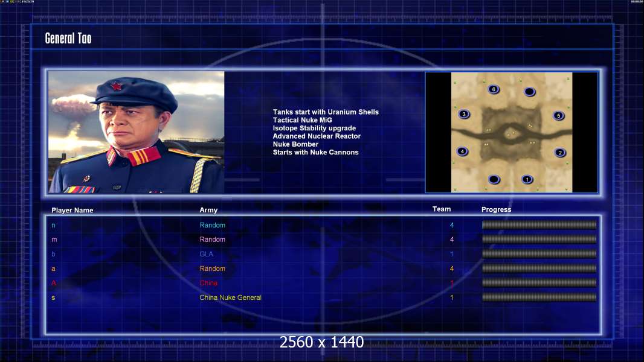Click the progress bar for GLA player b
Viewport: 644px width, 362px height.
click(x=539, y=254)
